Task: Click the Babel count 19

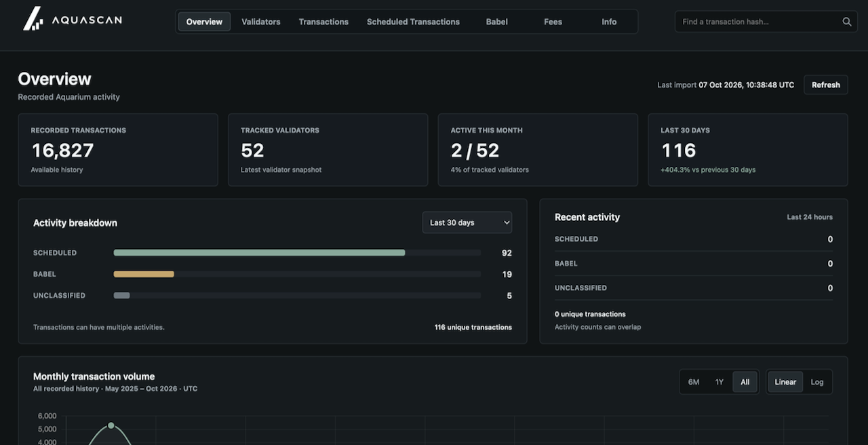Action: point(507,275)
